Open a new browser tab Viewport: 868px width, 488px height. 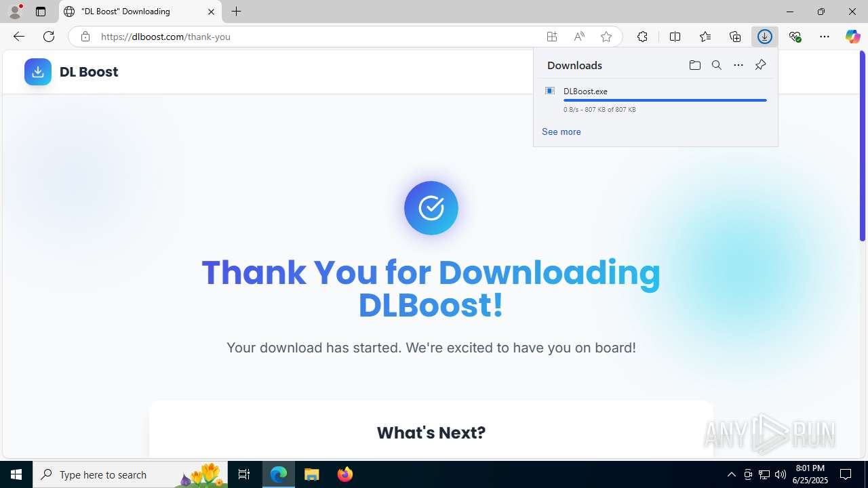(236, 12)
